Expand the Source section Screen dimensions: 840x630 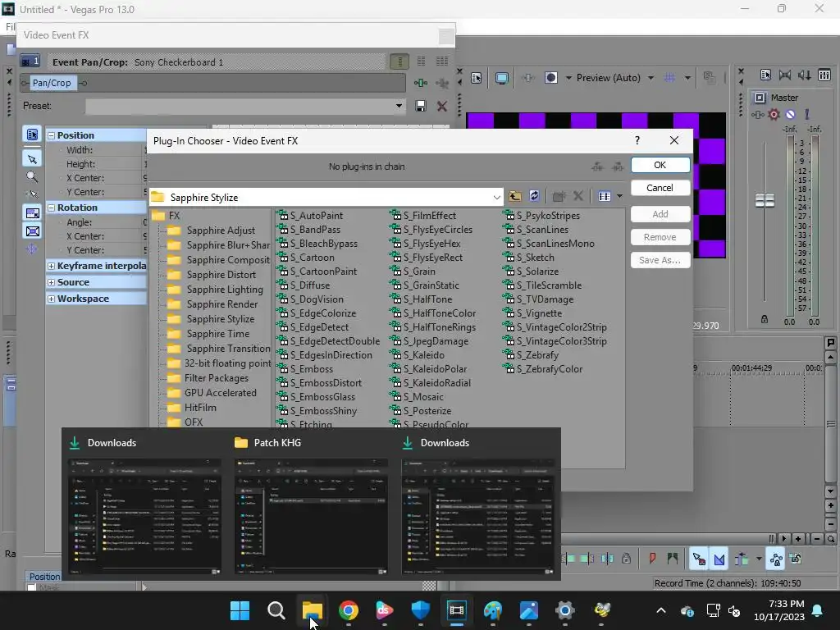pyautogui.click(x=52, y=282)
